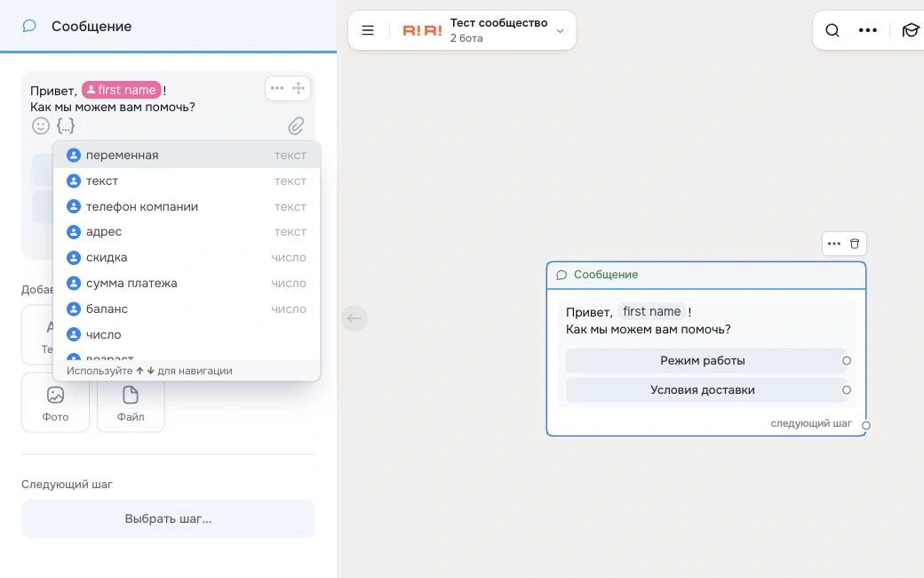Click the graduation cap help icon

pos(911,30)
